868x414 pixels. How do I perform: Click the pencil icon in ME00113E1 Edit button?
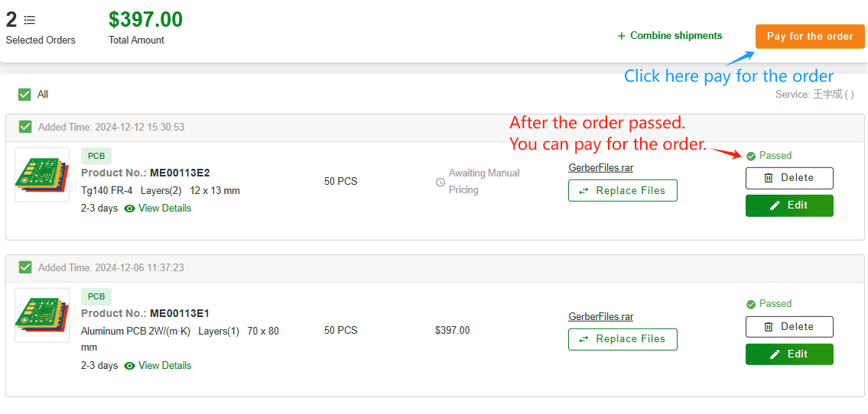[x=775, y=354]
